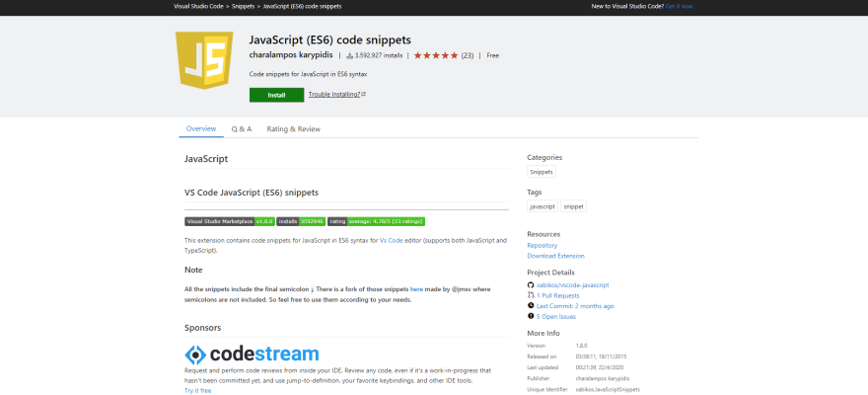Viewport: 868px width, 395px height.
Task: Open the Trouble Installing? link
Action: click(x=337, y=94)
